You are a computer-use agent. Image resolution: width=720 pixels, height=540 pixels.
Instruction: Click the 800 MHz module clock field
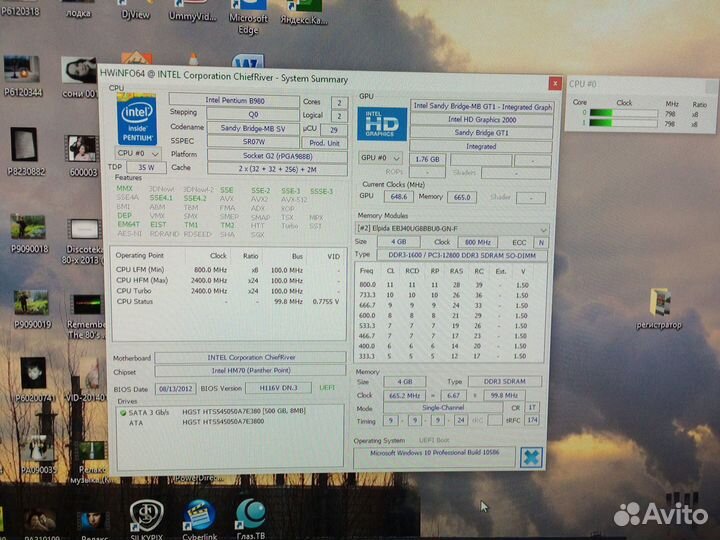pos(478,242)
